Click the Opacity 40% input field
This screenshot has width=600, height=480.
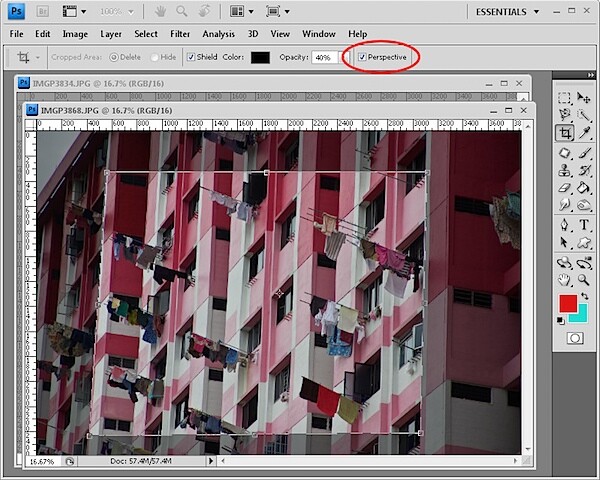(x=324, y=57)
